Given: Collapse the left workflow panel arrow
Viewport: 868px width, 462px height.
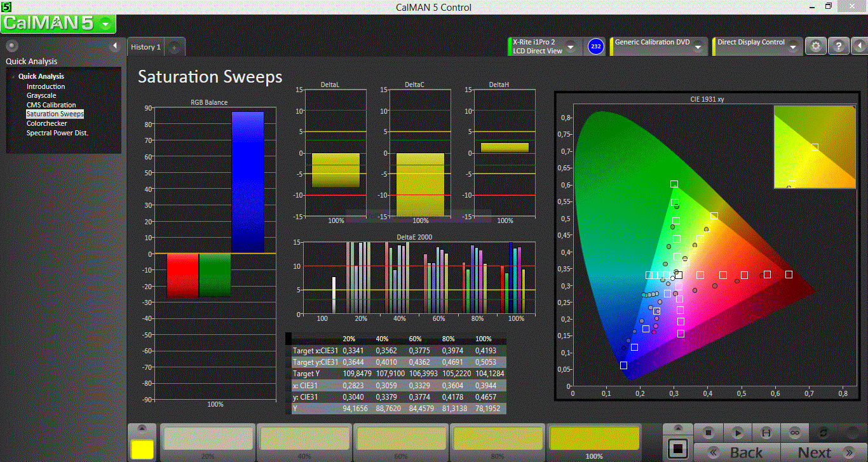Looking at the screenshot, I should click(x=115, y=46).
